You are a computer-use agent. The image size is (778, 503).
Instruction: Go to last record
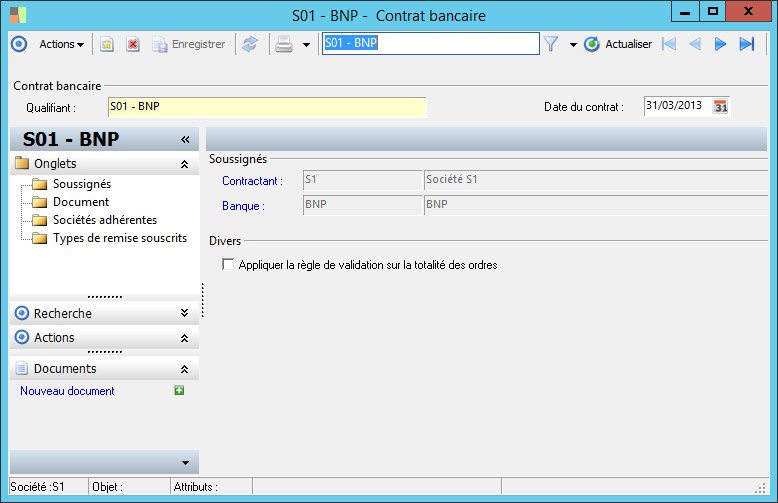(x=747, y=44)
